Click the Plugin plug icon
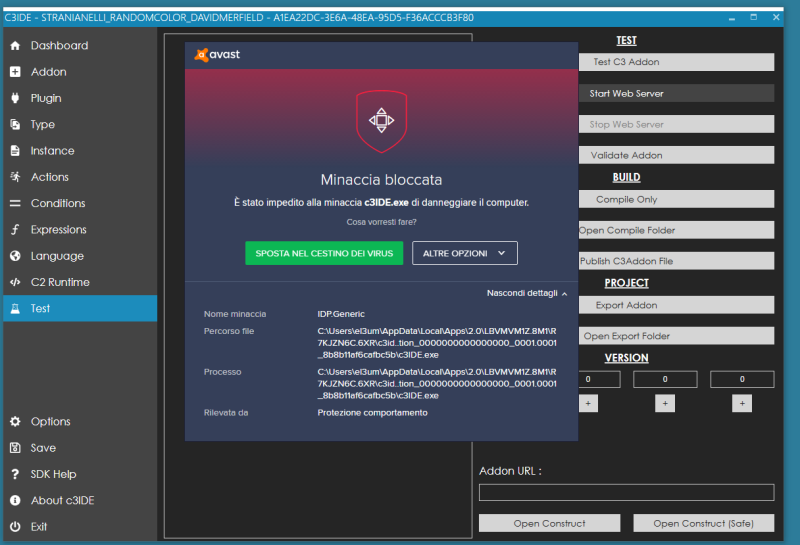Viewport: 800px width, 545px height. point(15,98)
